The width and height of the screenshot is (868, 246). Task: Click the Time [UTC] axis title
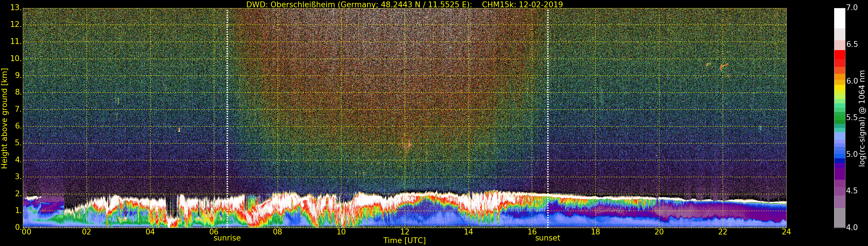[404, 241]
